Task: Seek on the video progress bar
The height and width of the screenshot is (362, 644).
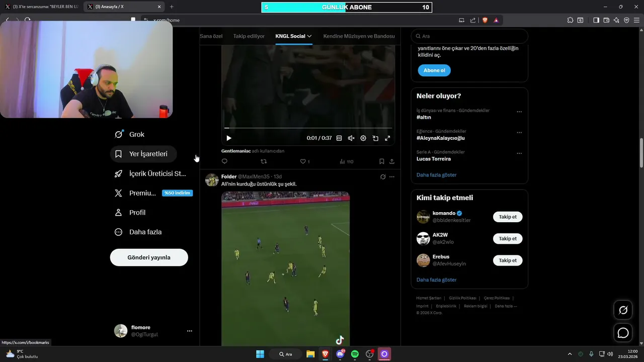Action: pyautogui.click(x=308, y=128)
